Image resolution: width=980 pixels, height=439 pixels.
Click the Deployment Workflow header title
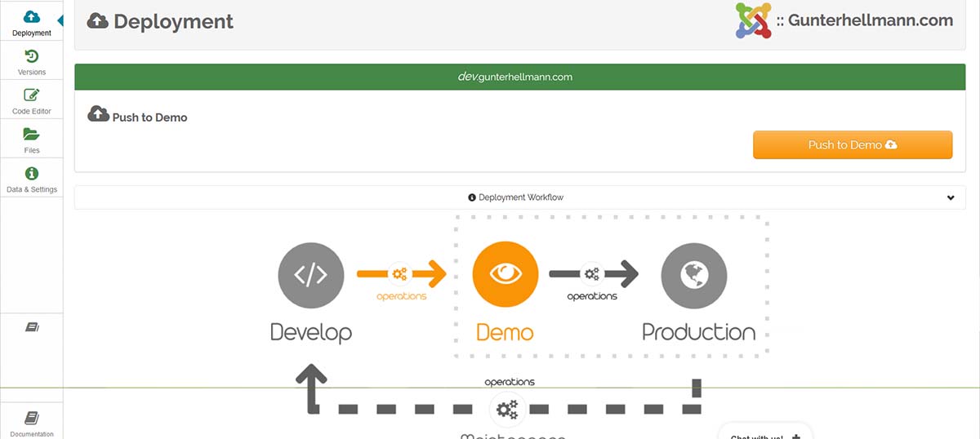pyautogui.click(x=515, y=197)
